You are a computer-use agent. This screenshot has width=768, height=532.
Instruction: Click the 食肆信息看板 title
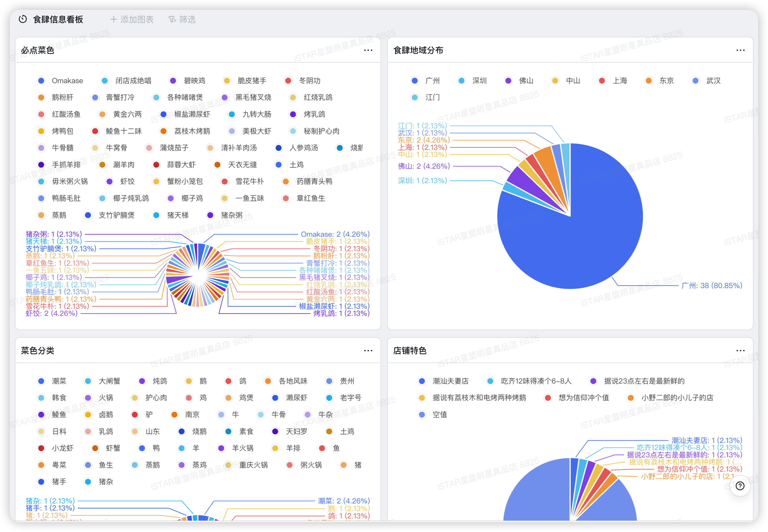[58, 19]
